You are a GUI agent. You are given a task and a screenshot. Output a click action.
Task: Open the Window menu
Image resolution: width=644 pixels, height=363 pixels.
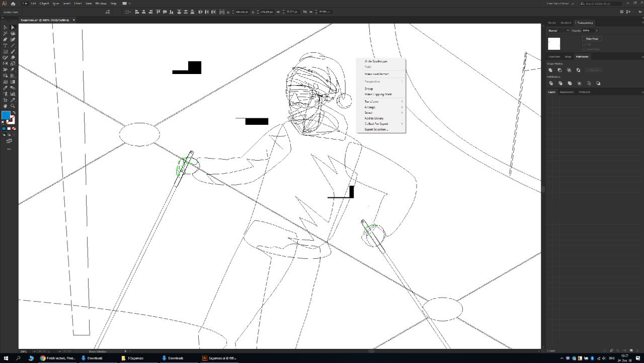(101, 4)
